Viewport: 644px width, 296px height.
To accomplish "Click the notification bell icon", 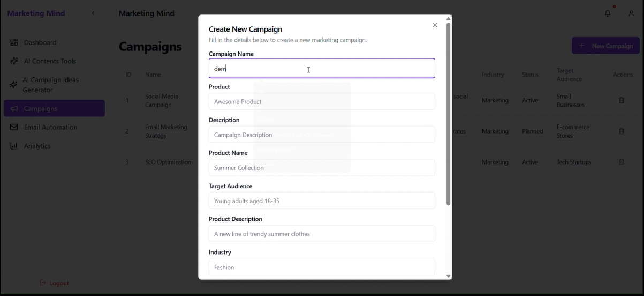I will pos(608,13).
